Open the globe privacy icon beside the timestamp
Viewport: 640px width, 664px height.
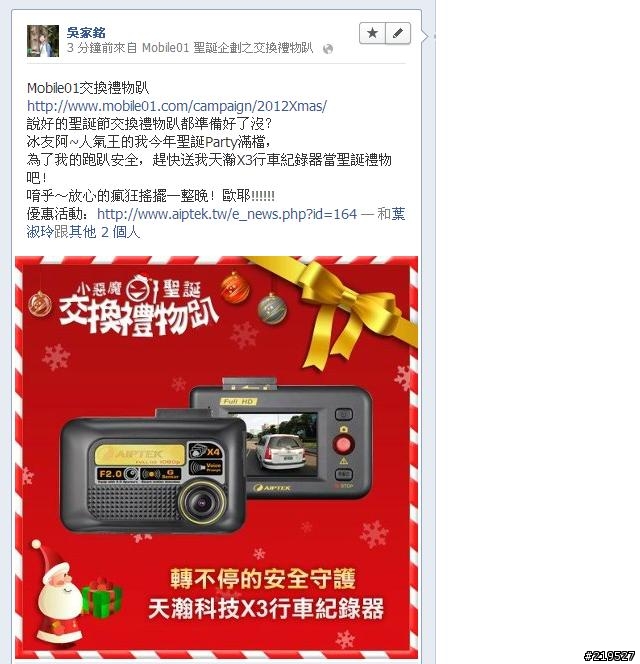pyautogui.click(x=327, y=49)
